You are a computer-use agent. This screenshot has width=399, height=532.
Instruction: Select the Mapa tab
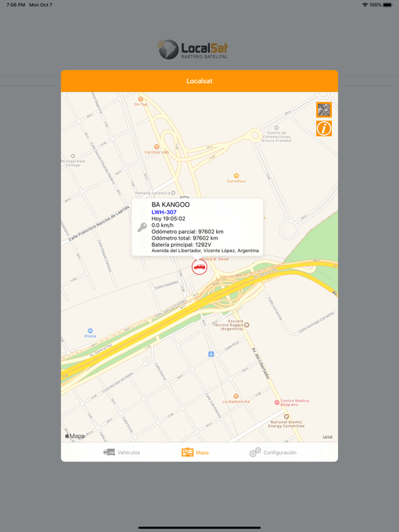click(x=195, y=452)
